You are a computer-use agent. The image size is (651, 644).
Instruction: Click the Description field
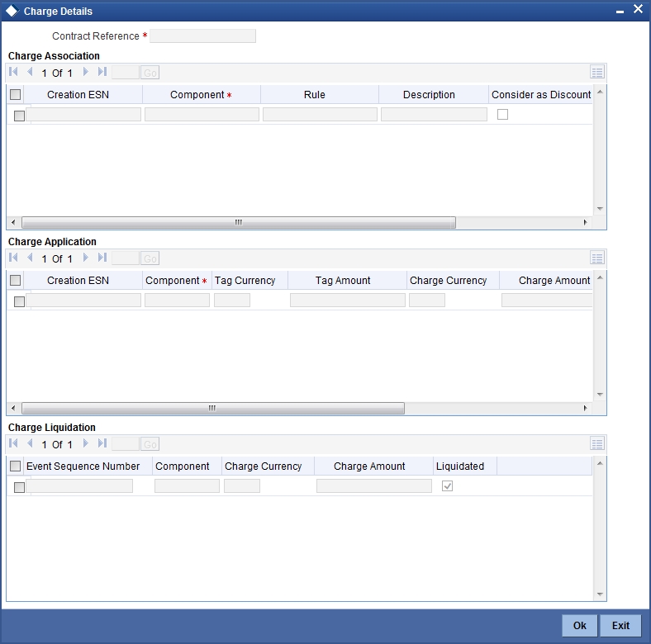point(435,115)
